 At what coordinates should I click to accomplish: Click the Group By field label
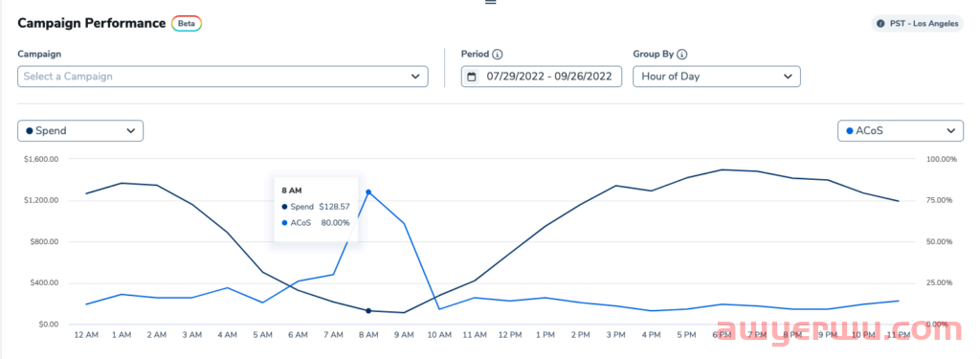coord(653,55)
